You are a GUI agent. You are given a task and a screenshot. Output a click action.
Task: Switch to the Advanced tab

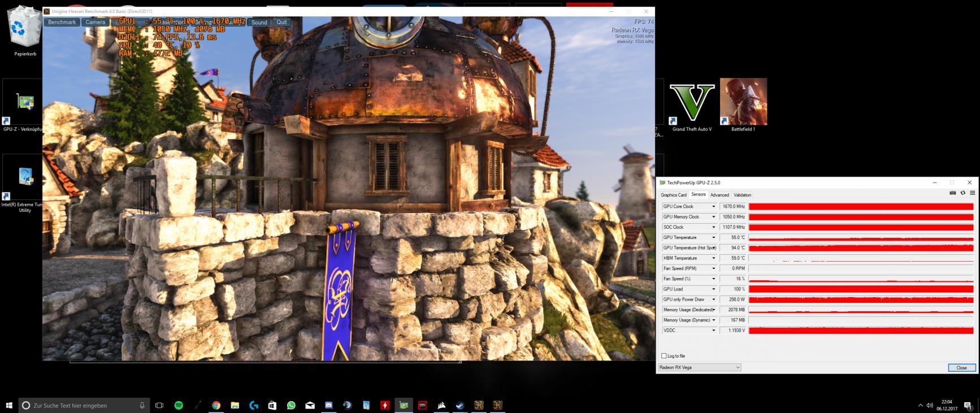pyautogui.click(x=719, y=195)
